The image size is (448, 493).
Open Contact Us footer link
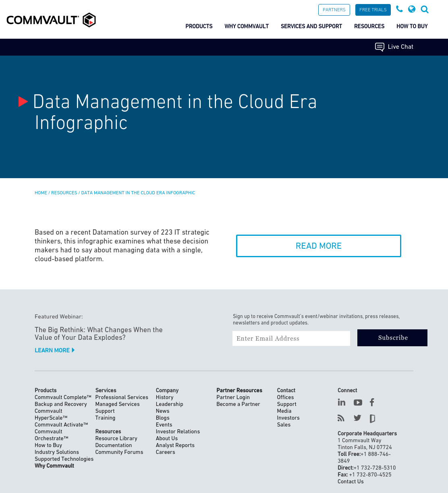(x=351, y=482)
